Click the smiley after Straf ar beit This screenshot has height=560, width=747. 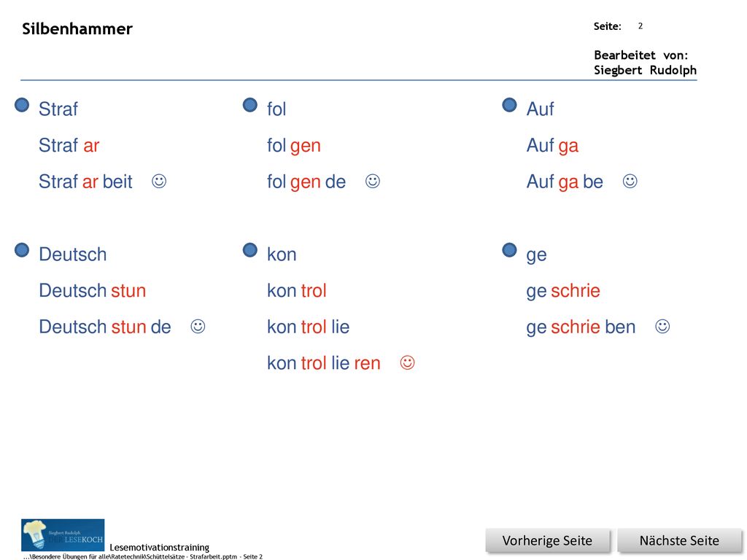point(159,182)
